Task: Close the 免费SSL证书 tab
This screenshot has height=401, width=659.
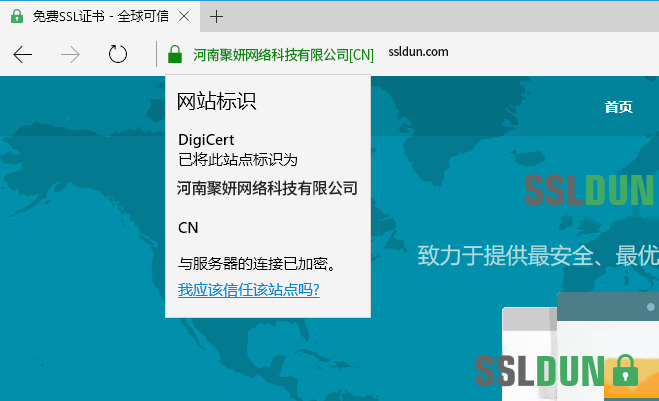Action: (186, 16)
